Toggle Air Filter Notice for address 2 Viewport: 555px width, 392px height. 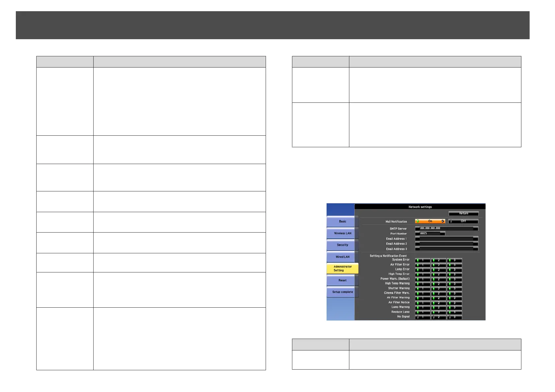[x=439, y=303]
